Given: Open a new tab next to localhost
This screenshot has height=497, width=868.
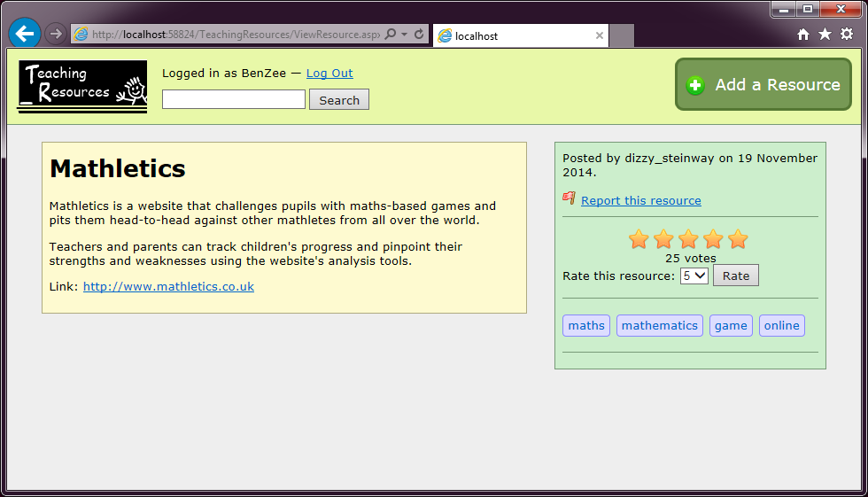Looking at the screenshot, I should click(622, 35).
